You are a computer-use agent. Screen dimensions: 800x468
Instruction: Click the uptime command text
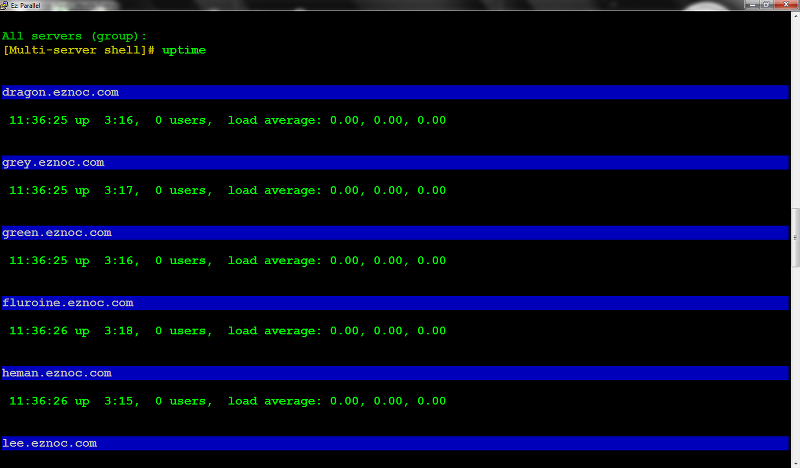184,51
